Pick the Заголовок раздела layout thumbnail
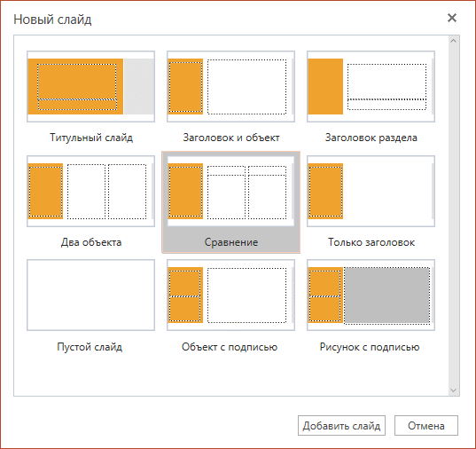The width and height of the screenshot is (476, 449). click(371, 87)
